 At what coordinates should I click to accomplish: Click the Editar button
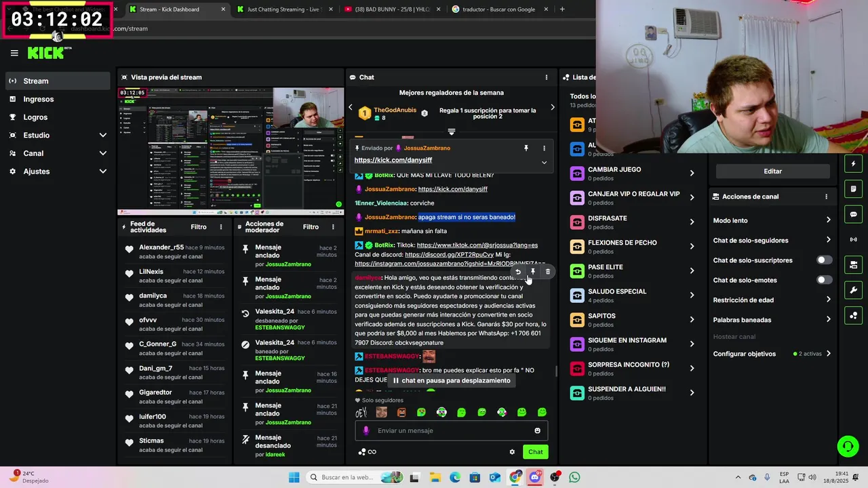pos(772,171)
